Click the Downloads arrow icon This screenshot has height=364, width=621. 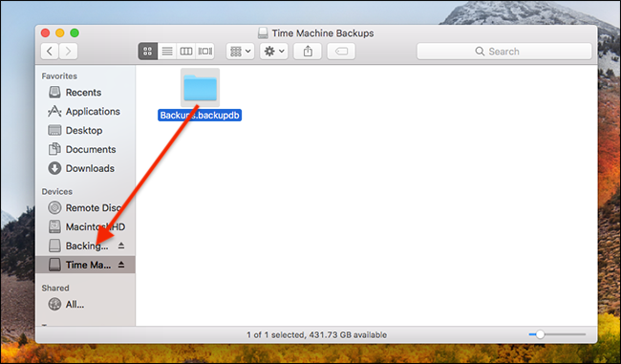point(54,168)
